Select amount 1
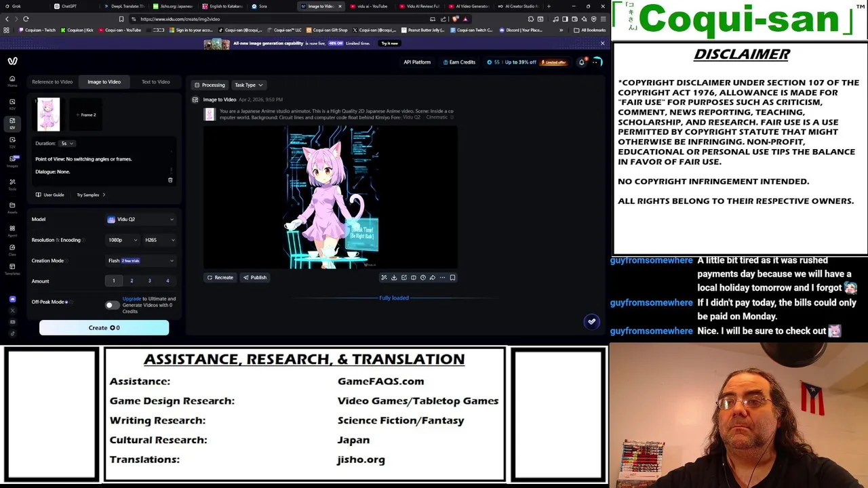Image resolution: width=868 pixels, height=488 pixels. pos(113,281)
